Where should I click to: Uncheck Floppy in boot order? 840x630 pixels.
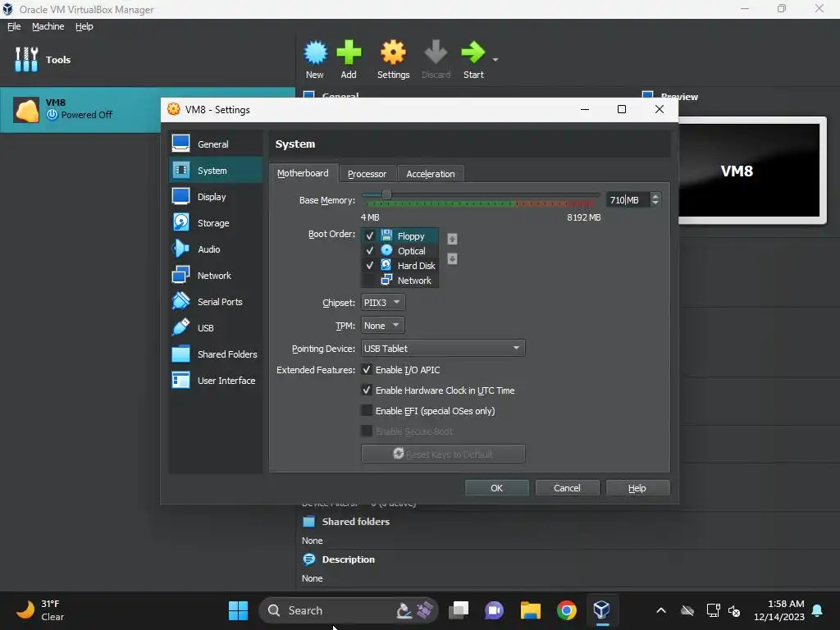[x=370, y=235]
